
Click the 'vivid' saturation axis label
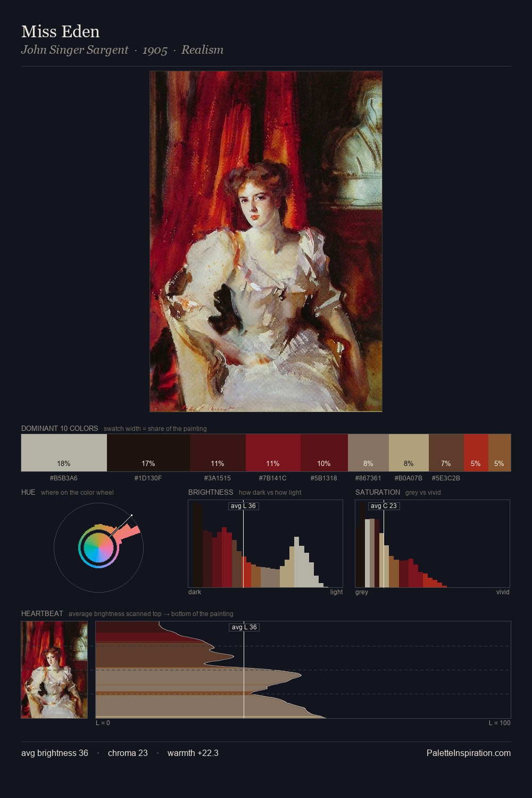coord(503,592)
